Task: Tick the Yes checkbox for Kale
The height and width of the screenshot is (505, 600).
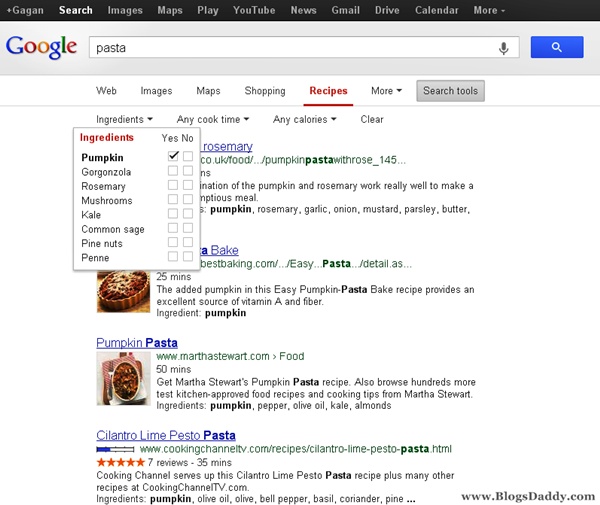Action: coord(173,213)
